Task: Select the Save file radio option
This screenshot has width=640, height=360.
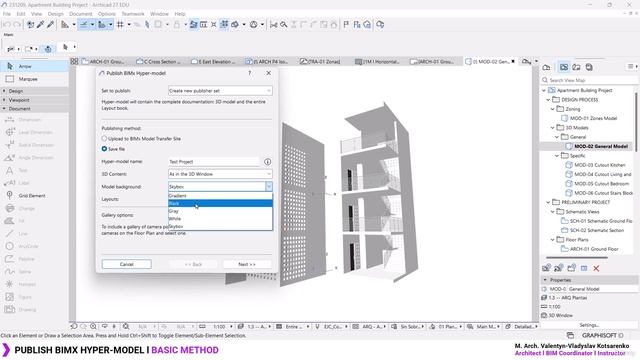Action: click(x=113, y=149)
